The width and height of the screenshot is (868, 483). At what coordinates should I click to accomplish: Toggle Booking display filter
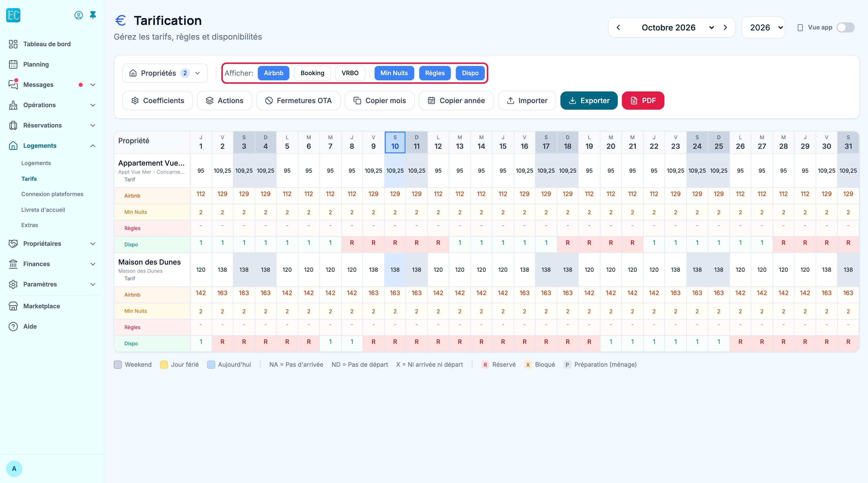tap(312, 73)
